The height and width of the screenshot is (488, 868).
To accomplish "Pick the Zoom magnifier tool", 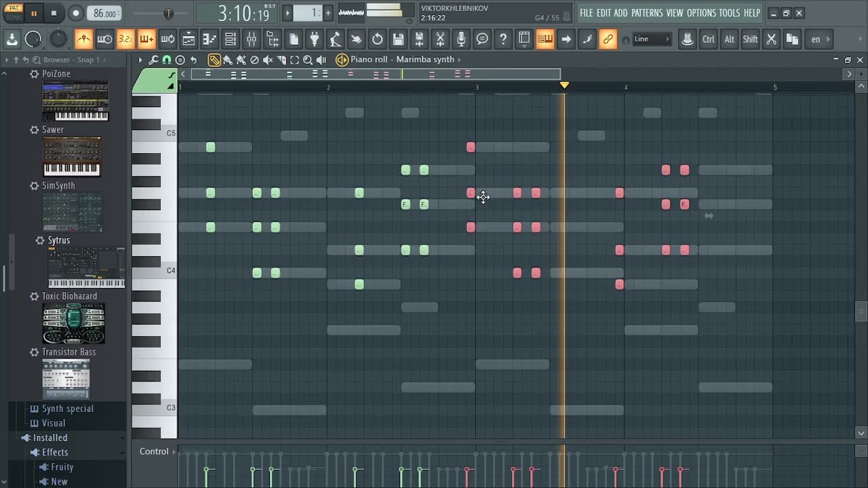I will [308, 60].
